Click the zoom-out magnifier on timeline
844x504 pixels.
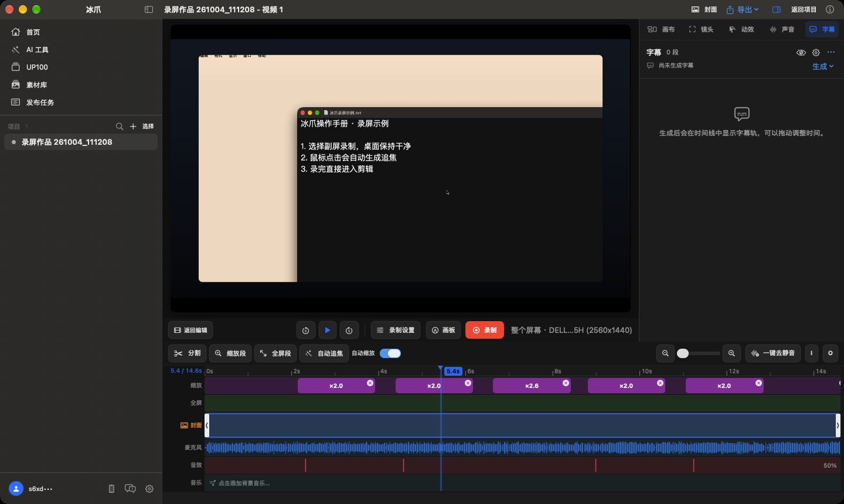tap(665, 353)
